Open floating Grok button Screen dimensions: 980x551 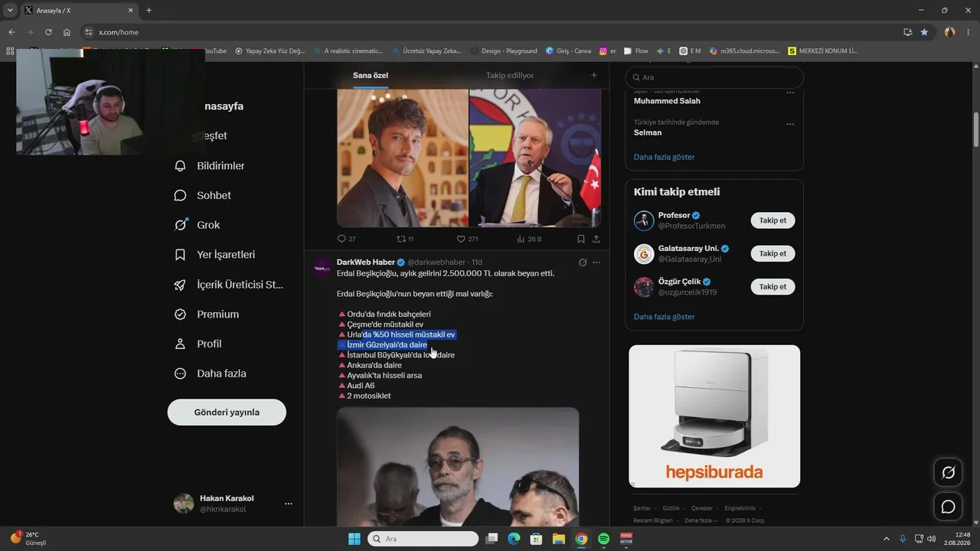[948, 472]
